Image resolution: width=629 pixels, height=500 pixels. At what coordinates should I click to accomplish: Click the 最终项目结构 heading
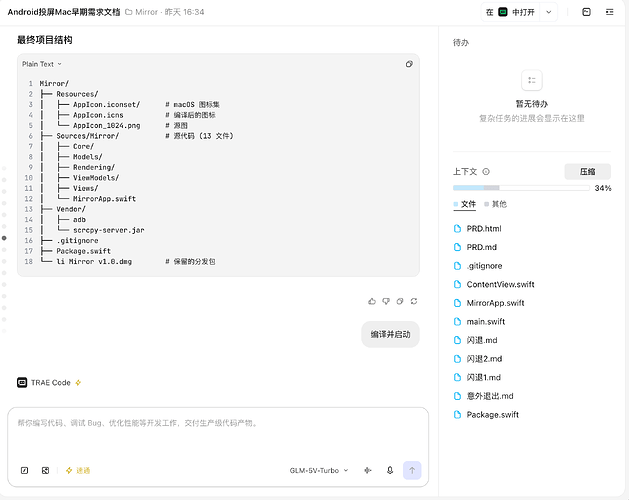(45, 40)
